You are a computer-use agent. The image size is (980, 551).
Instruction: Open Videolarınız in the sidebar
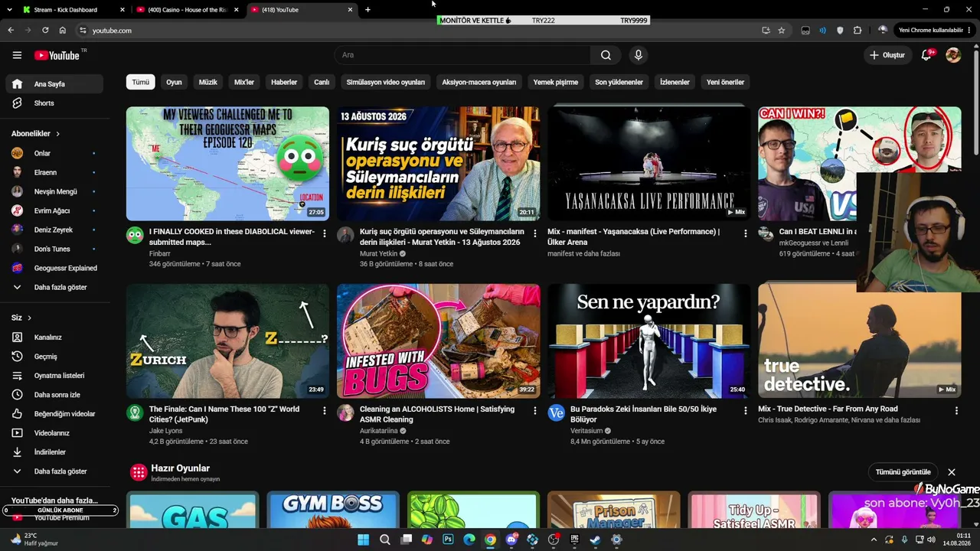(54, 433)
